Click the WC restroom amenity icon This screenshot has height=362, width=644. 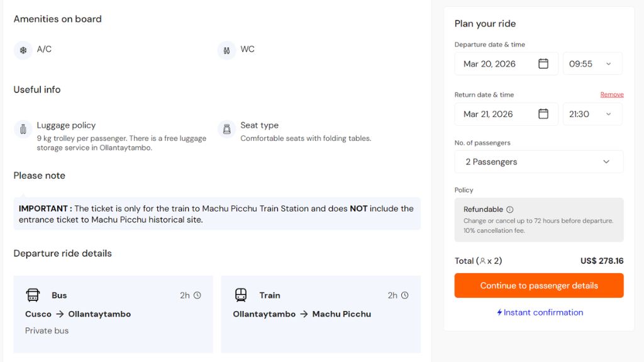pyautogui.click(x=226, y=50)
